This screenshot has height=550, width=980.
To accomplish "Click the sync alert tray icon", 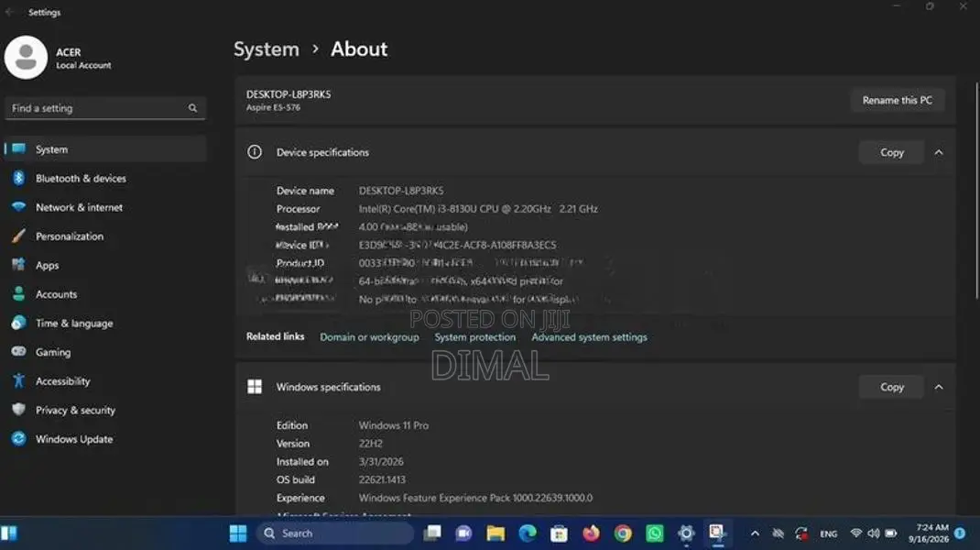I will [802, 533].
